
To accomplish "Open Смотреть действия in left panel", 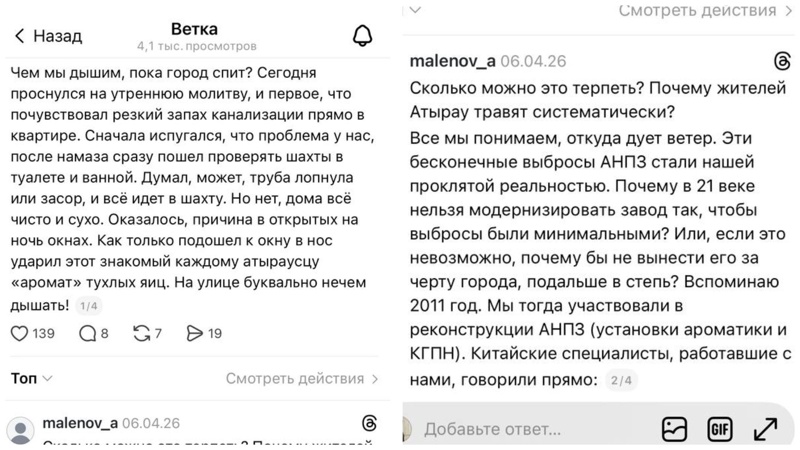I will tap(302, 379).
